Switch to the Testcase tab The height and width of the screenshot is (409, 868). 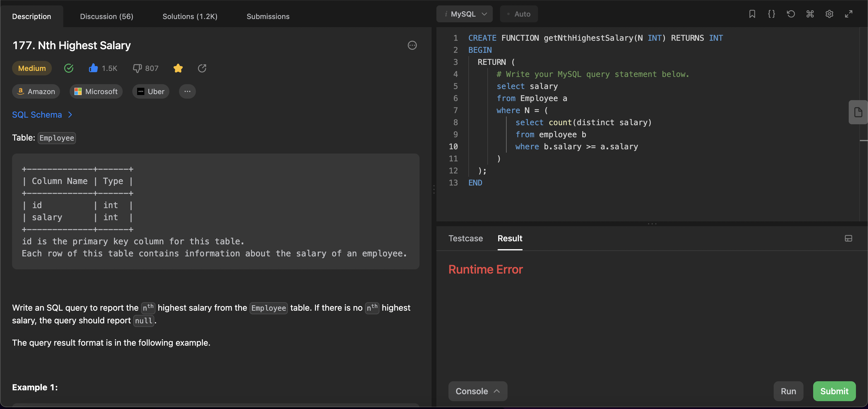point(465,238)
